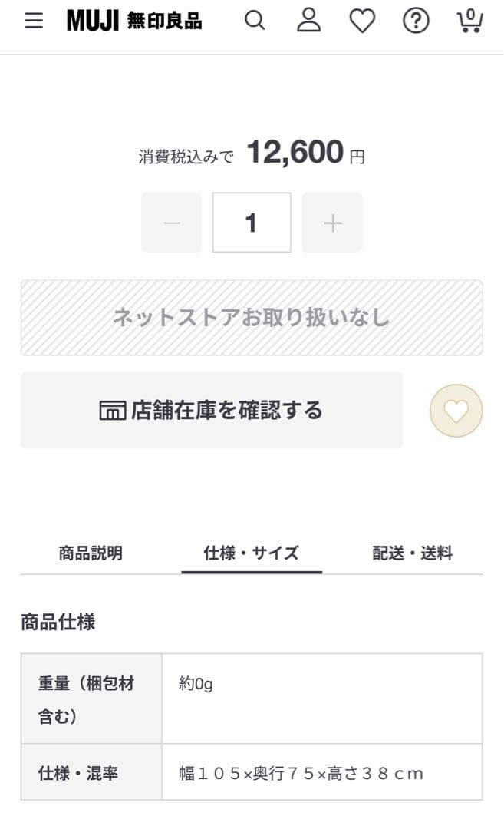Open the favorites heart icon in the header
504x829 pixels.
click(362, 21)
